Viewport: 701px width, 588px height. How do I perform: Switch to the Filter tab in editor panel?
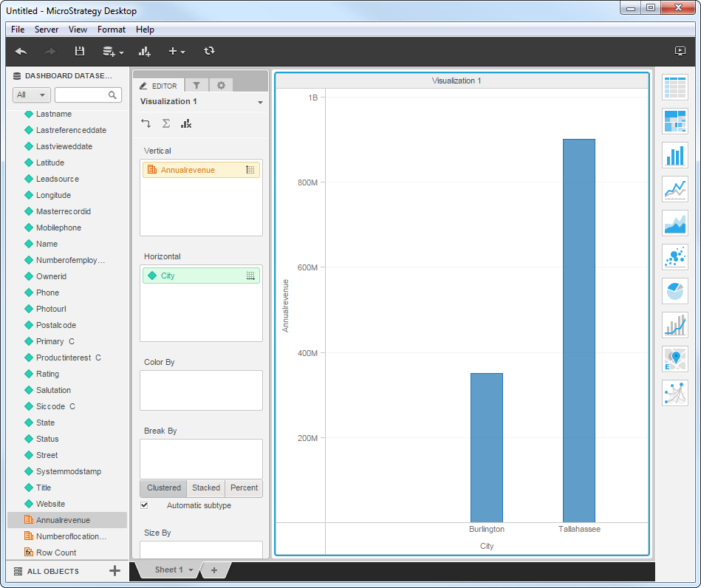point(196,85)
